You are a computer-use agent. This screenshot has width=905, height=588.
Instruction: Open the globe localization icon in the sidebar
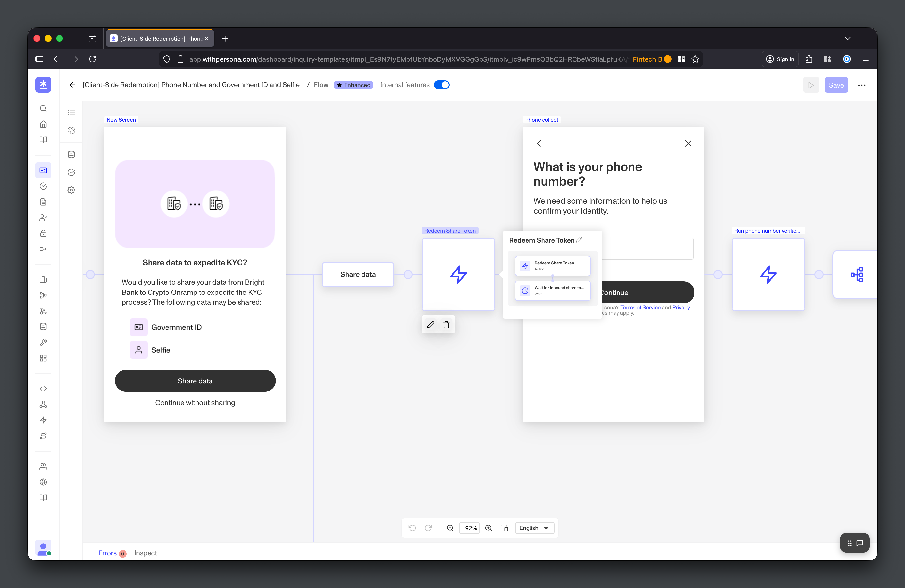tap(43, 482)
